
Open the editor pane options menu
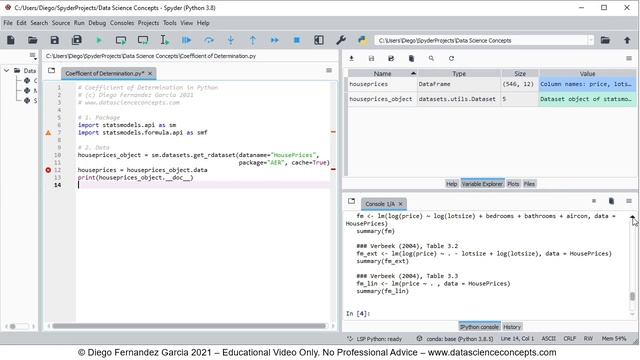pos(329,71)
